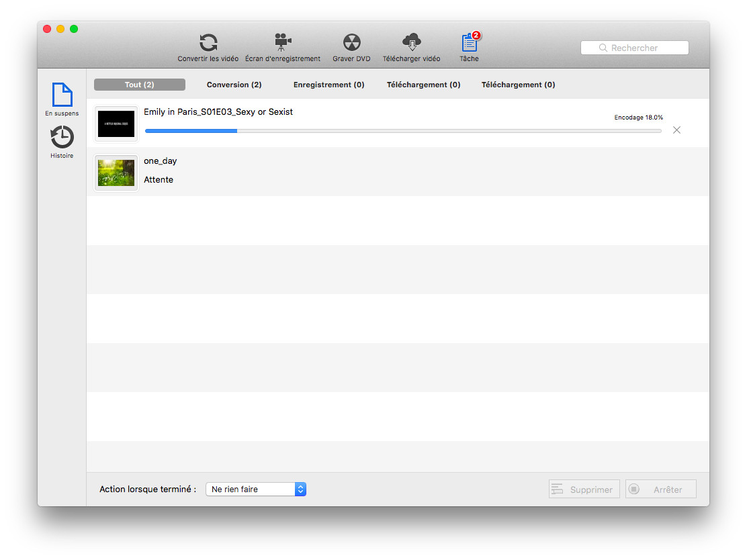Click the 'Action lorsque terminé :' label
The height and width of the screenshot is (560, 747).
click(148, 489)
